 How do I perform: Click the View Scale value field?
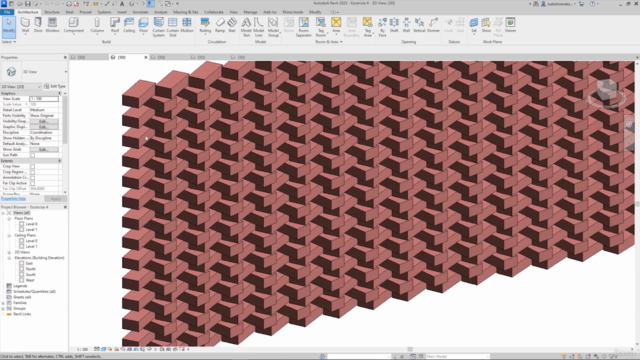44,99
